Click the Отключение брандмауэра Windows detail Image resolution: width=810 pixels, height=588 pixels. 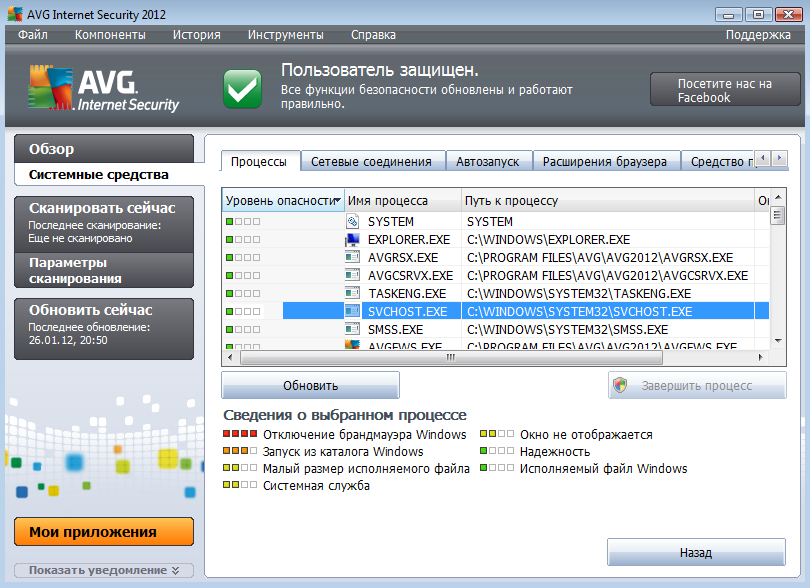[364, 435]
